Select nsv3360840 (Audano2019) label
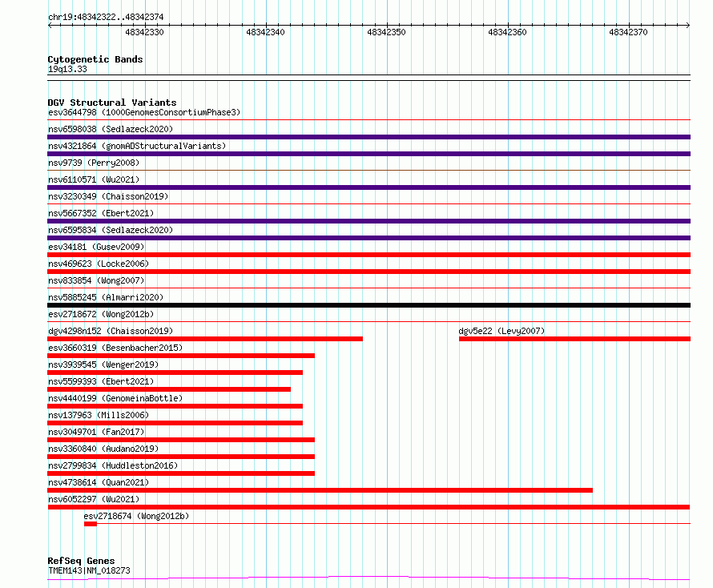Image resolution: width=713 pixels, height=588 pixels. (x=103, y=449)
